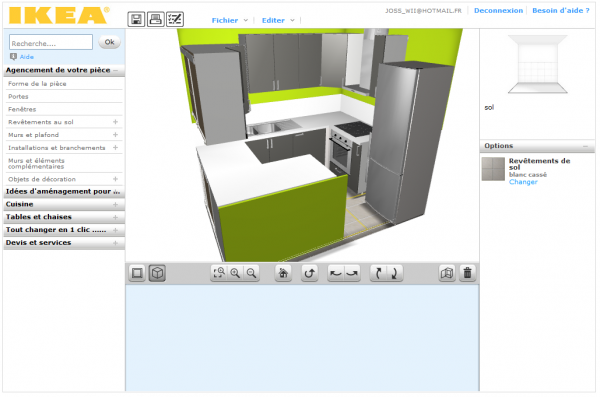Click the zoom in magnifier icon
600x397 pixels.
[235, 273]
